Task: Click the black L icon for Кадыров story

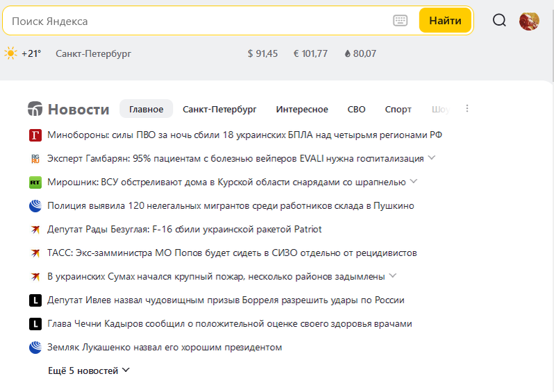Action: point(35,324)
